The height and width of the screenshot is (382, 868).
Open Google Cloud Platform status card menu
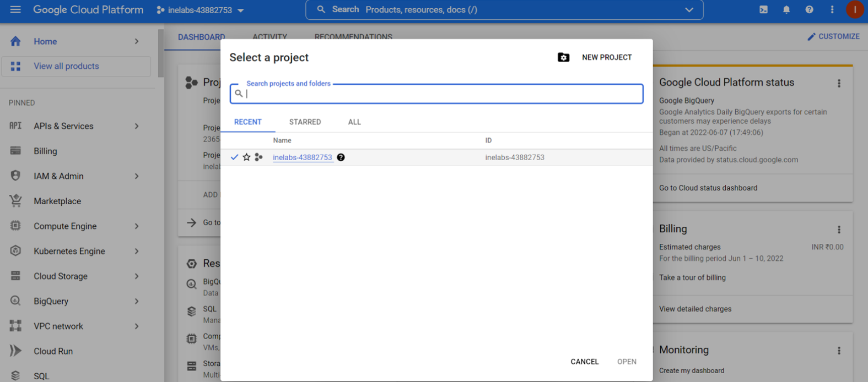point(839,83)
